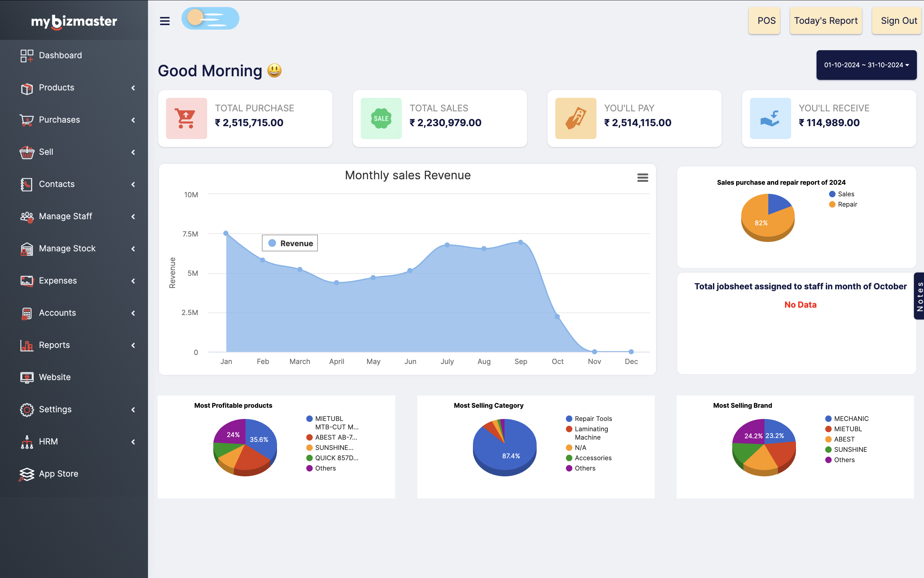The width and height of the screenshot is (924, 578).
Task: Toggle QUICK 857D product legend entry
Action: click(x=332, y=458)
